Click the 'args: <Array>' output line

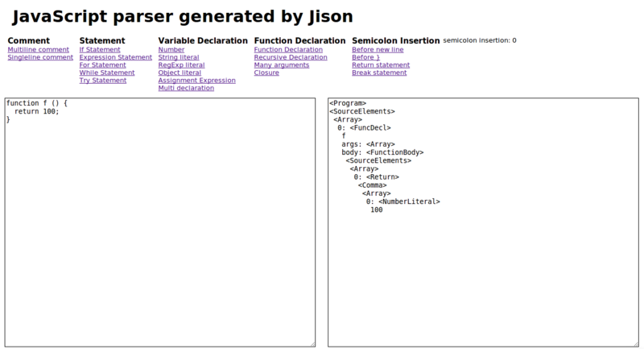point(369,144)
